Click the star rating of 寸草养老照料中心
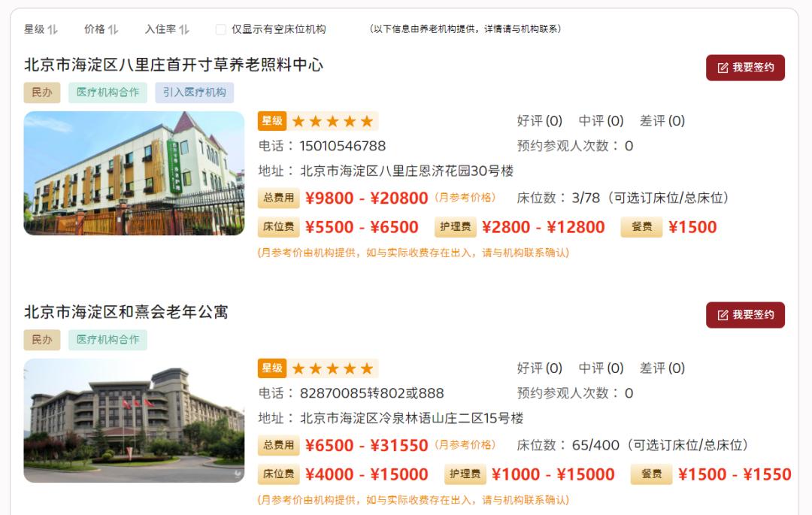 coord(332,121)
